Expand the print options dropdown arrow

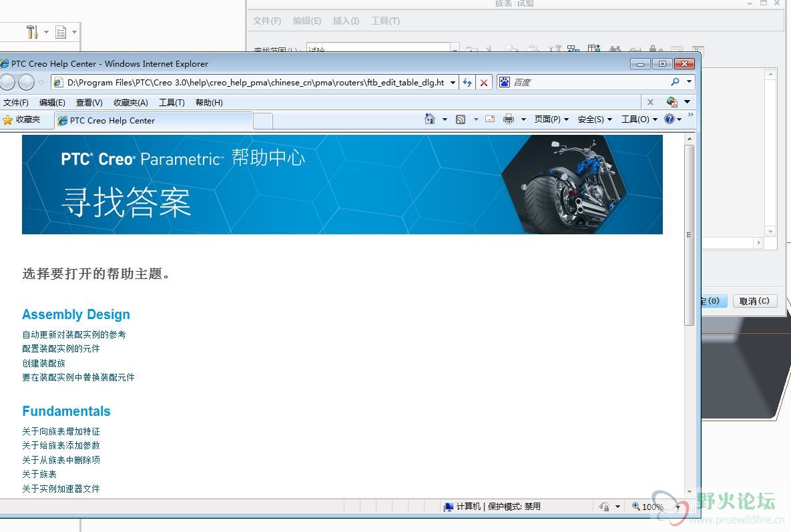click(523, 119)
